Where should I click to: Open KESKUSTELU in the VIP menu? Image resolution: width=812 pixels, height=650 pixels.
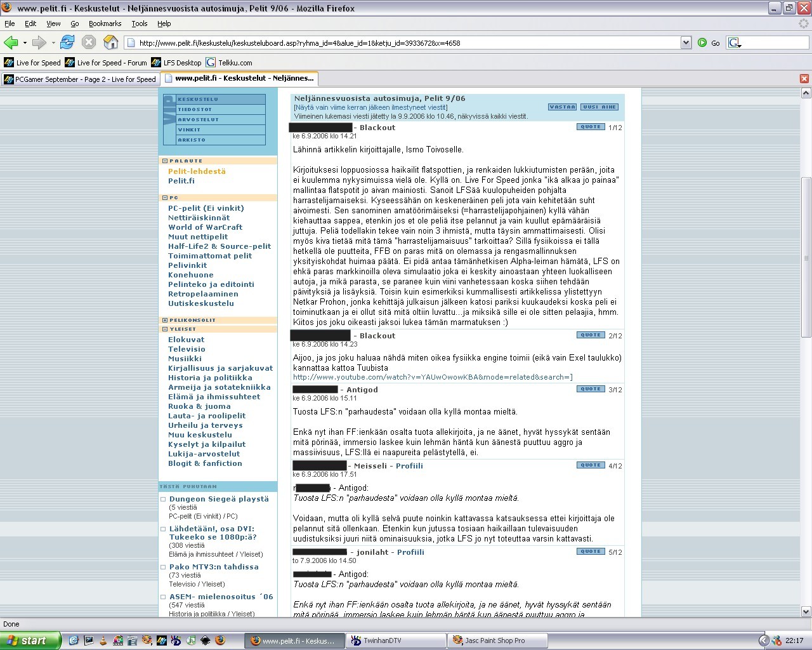point(221,100)
